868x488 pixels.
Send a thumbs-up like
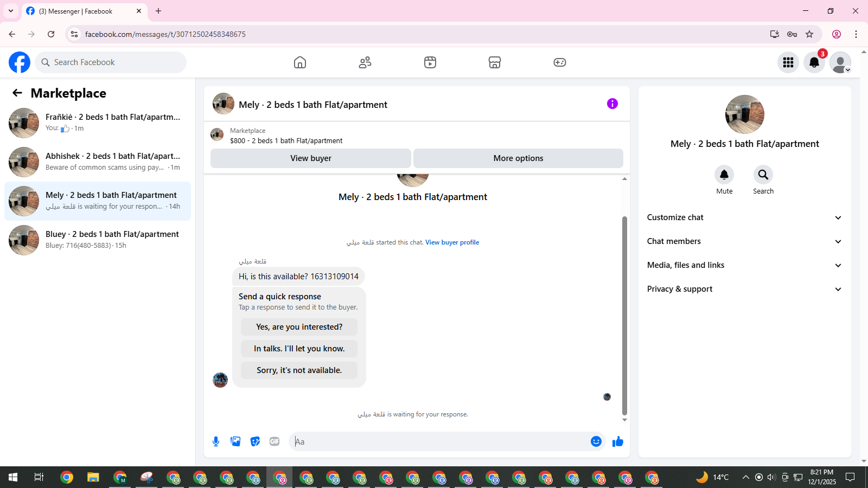[618, 441]
